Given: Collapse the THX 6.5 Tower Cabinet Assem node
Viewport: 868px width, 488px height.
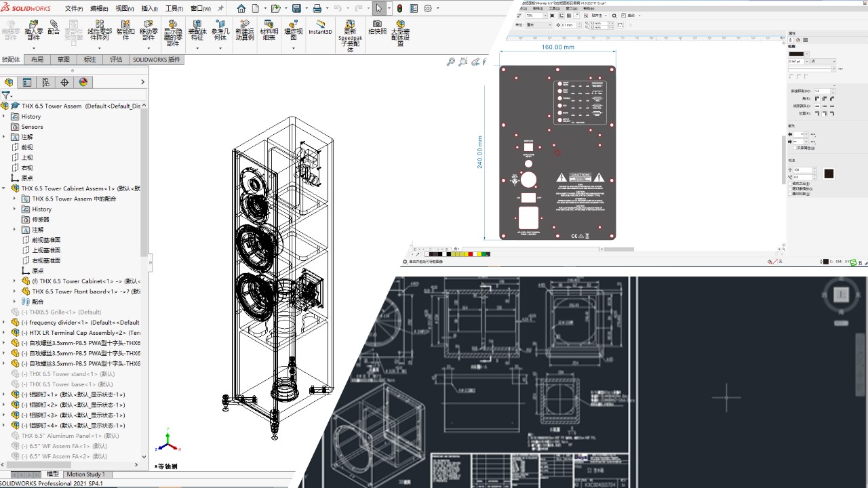Looking at the screenshot, I should coord(4,188).
